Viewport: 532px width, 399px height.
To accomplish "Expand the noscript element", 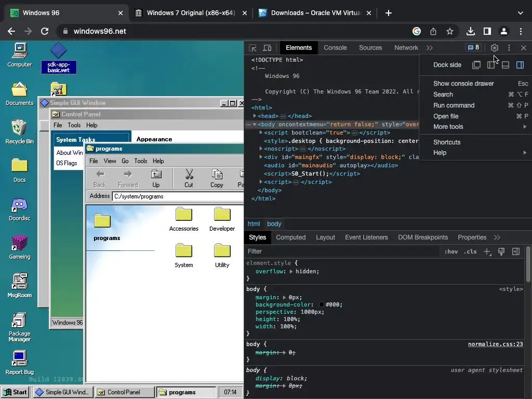I will [x=261, y=149].
